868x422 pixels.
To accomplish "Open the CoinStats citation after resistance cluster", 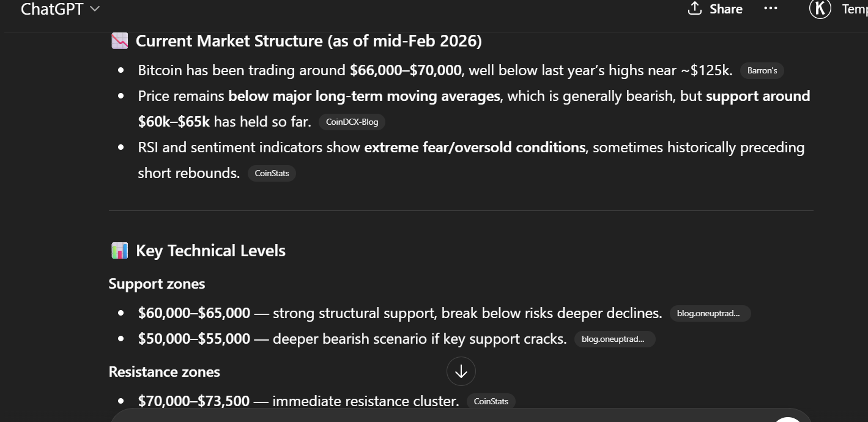I will coord(491,401).
